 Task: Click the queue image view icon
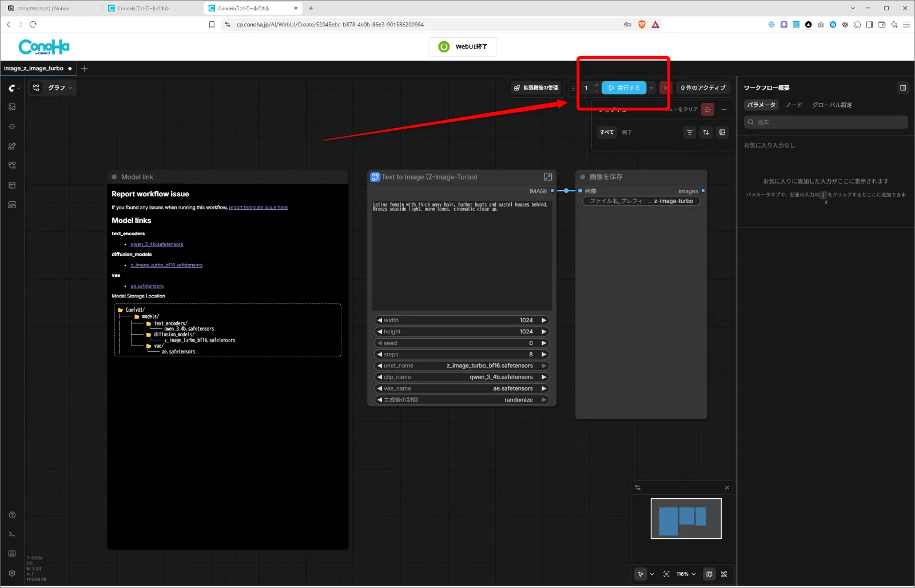(722, 132)
